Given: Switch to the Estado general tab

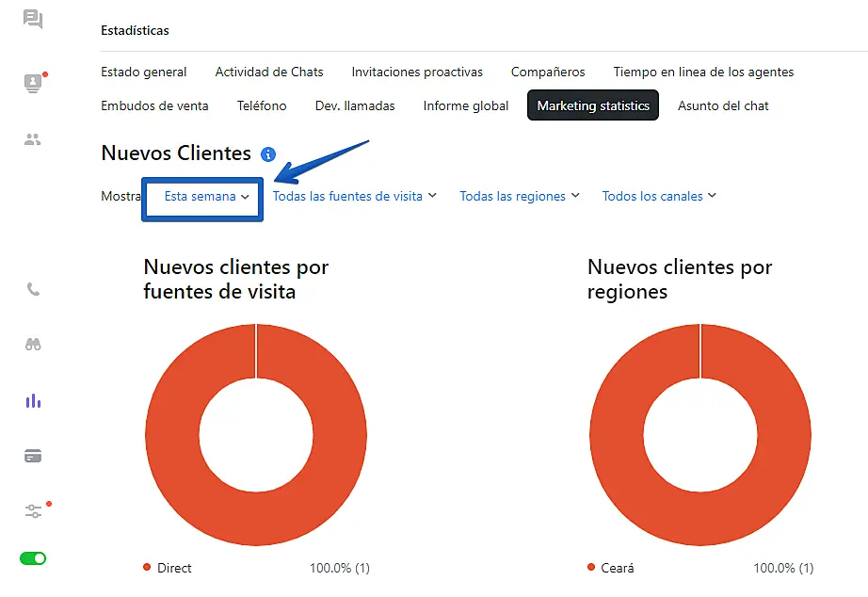Looking at the screenshot, I should [x=144, y=72].
